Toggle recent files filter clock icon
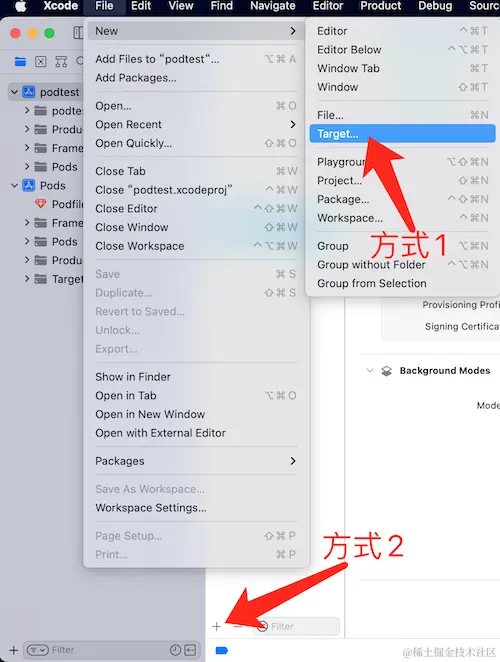Image resolution: width=500 pixels, height=662 pixels. (x=175, y=650)
